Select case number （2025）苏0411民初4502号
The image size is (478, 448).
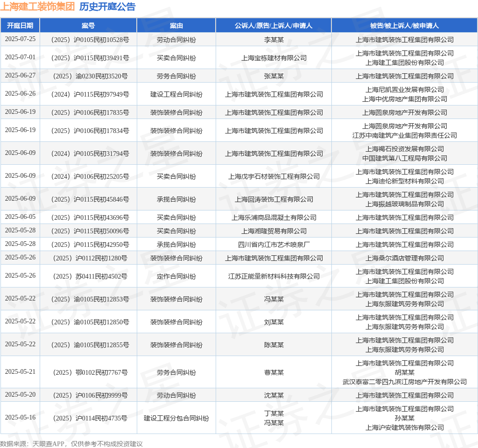coord(90,276)
